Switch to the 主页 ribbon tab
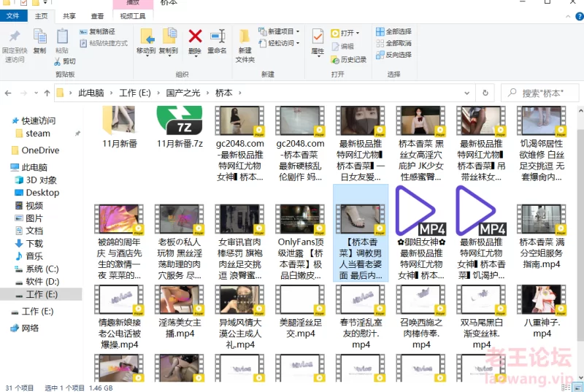The width and height of the screenshot is (584, 392). tap(41, 16)
